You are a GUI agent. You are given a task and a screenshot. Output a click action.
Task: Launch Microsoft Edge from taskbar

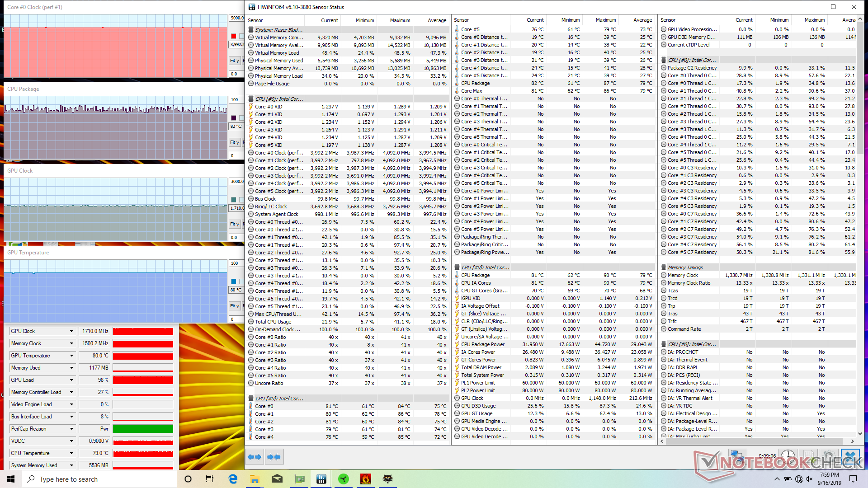click(233, 479)
